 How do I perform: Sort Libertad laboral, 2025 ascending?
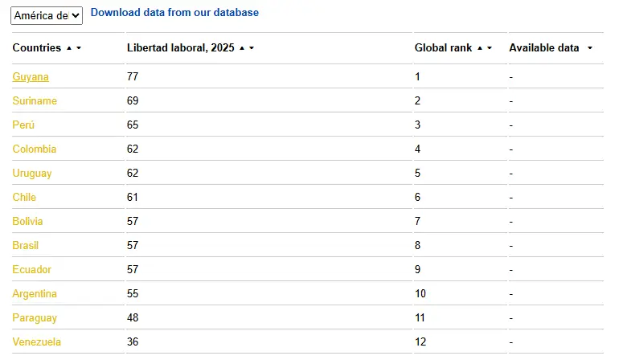[242, 48]
